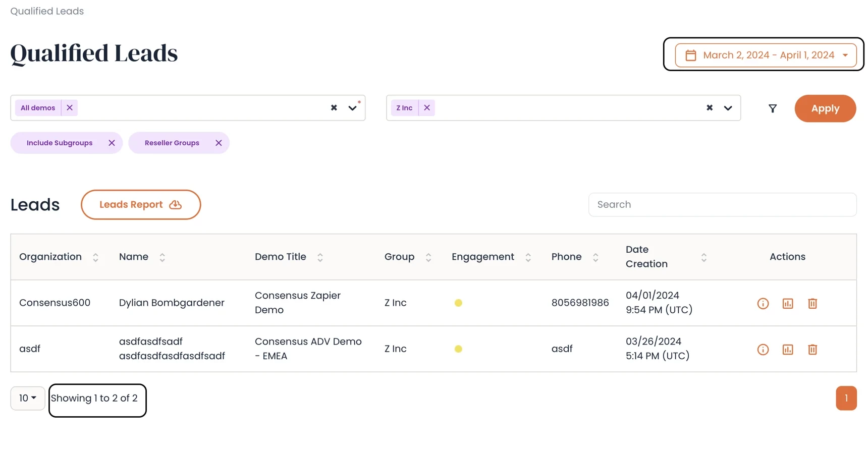Screen dimensions: 868x454
Task: Open info for Consensus600 lead
Action: coord(763,303)
